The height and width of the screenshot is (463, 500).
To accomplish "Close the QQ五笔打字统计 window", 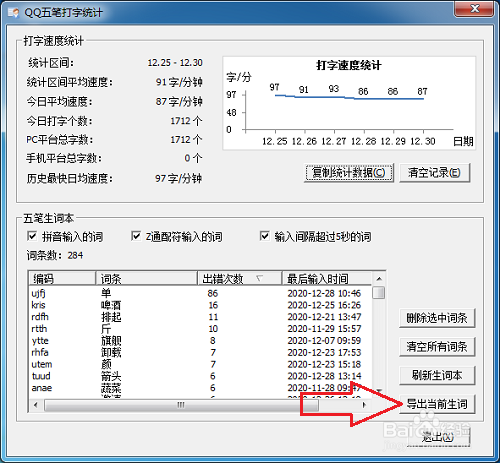I will click(474, 8).
